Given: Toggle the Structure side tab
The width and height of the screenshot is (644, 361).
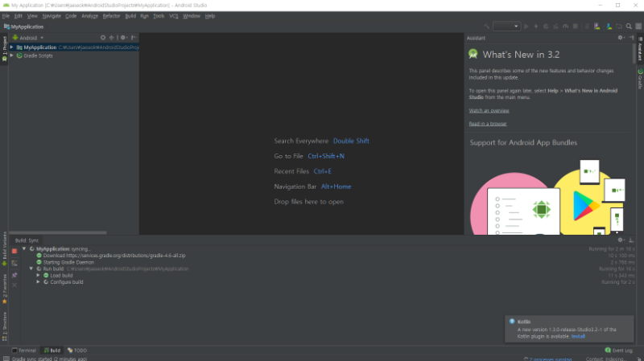Looking at the screenshot, I should [x=5, y=326].
